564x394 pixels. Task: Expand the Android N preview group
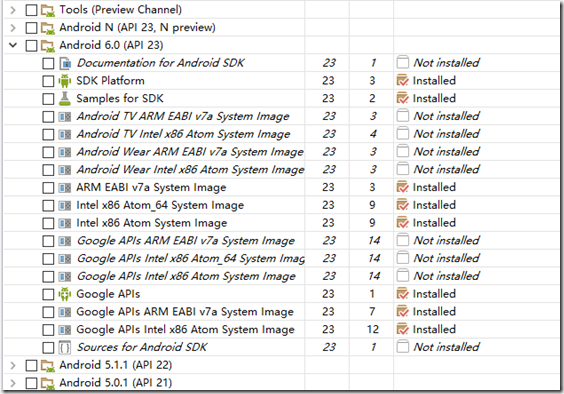[13, 28]
